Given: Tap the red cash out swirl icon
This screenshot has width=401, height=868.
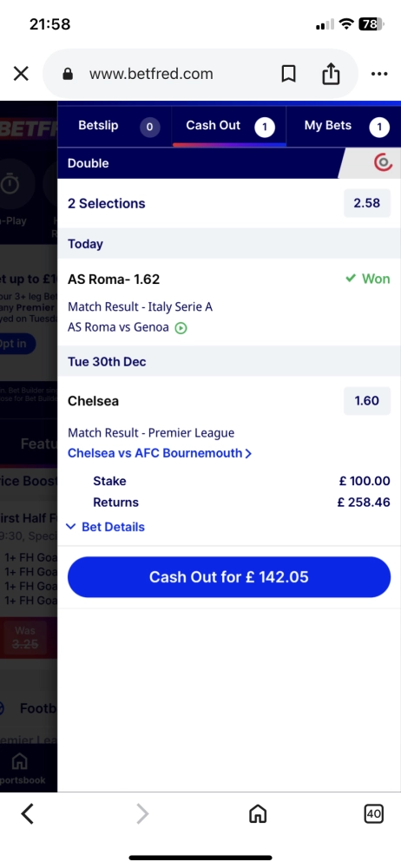Looking at the screenshot, I should coord(383,163).
